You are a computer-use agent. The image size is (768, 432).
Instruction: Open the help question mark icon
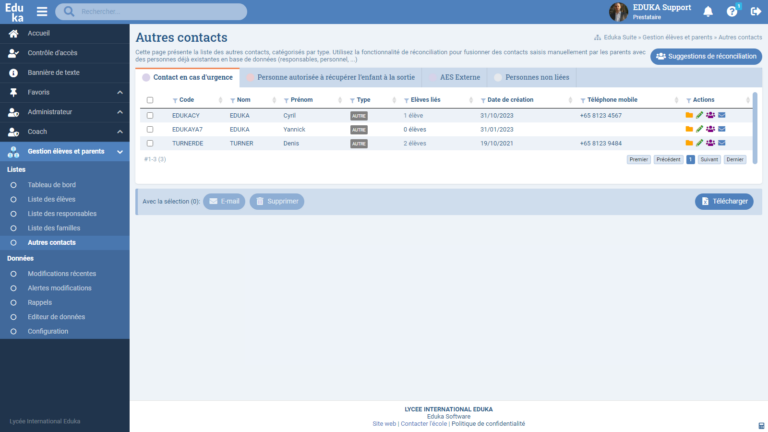[731, 12]
